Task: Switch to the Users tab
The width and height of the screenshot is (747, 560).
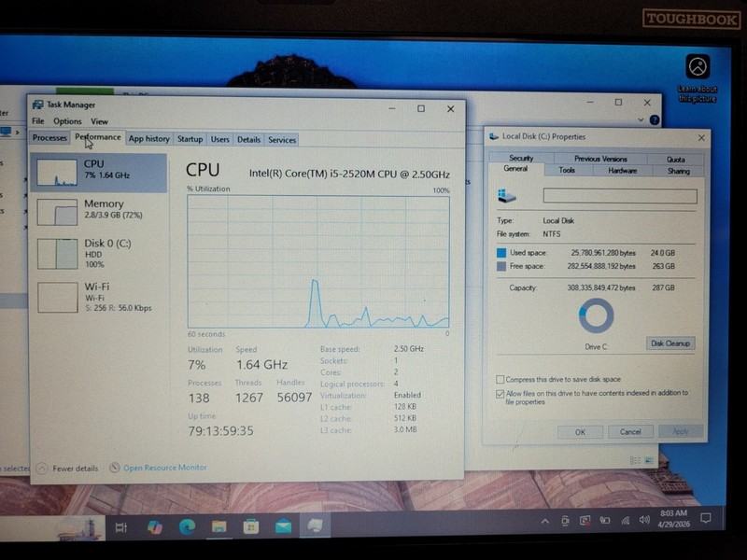Action: [x=220, y=139]
